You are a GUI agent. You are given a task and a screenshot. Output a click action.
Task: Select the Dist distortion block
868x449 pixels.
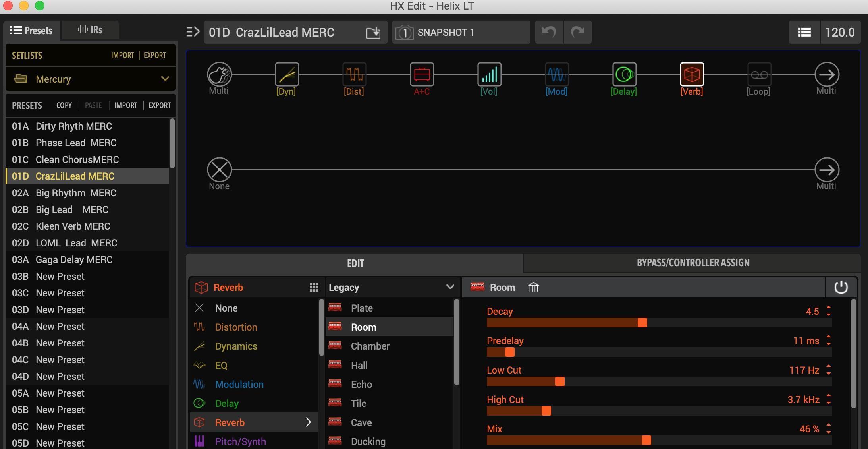click(x=354, y=74)
